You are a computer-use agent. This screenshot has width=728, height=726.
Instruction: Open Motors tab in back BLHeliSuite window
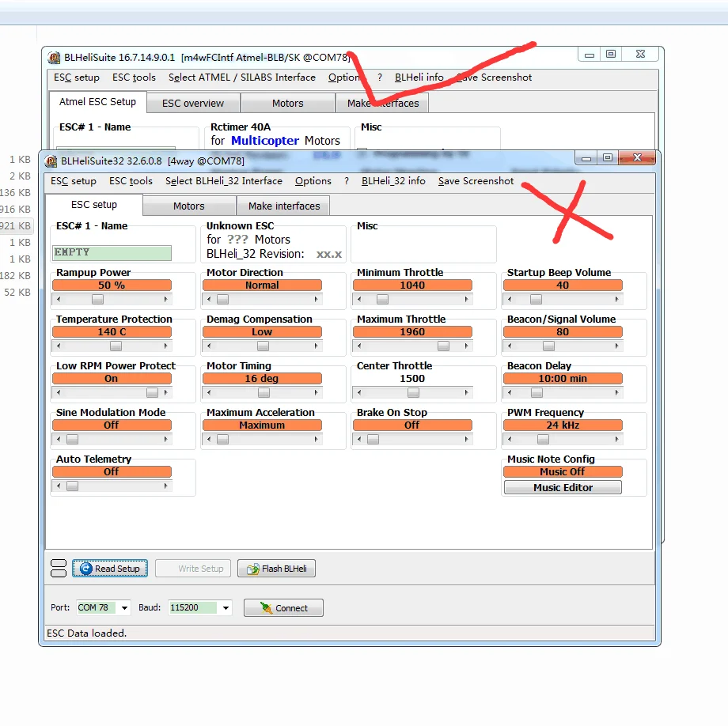click(288, 103)
